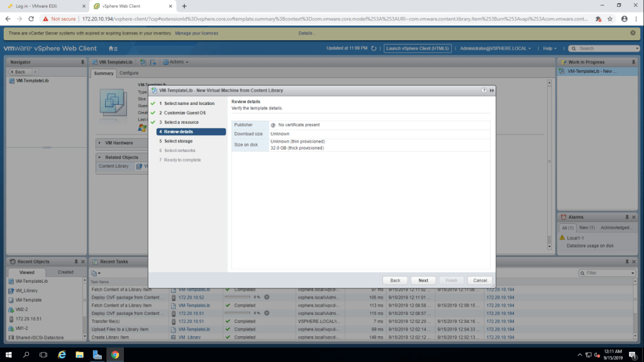Click the double-arrow icon in wizard title bar

point(491,90)
